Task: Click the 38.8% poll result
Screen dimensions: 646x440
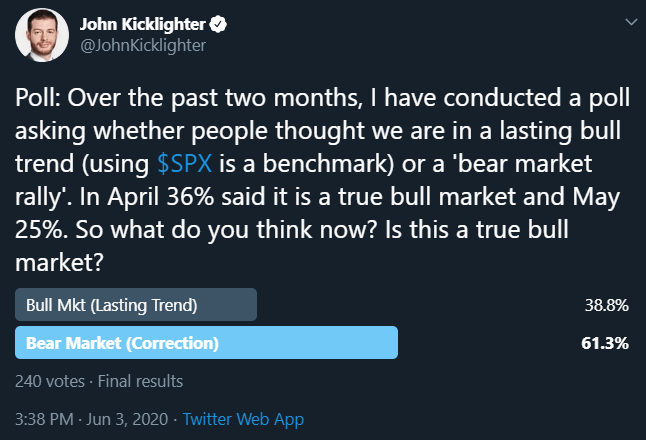Action: 606,305
